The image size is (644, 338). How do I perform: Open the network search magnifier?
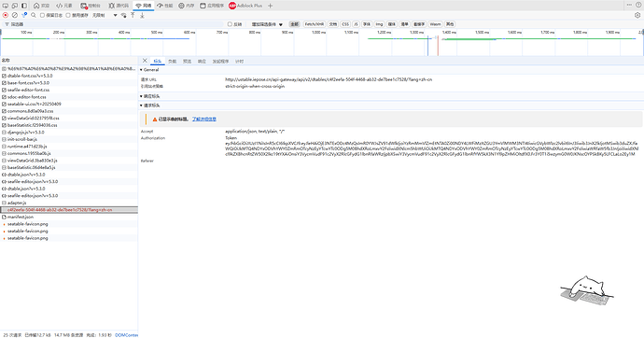[x=34, y=15]
